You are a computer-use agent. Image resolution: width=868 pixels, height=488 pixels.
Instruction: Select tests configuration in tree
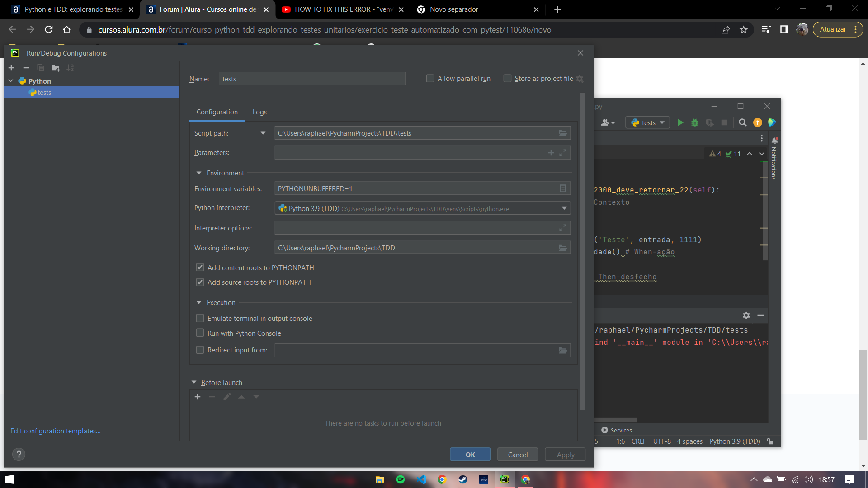click(x=91, y=92)
